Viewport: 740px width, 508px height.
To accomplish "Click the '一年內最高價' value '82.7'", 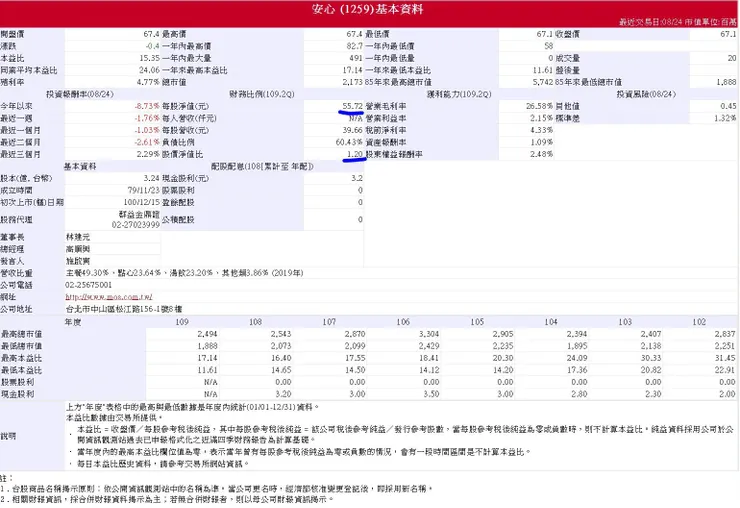I will [354, 46].
